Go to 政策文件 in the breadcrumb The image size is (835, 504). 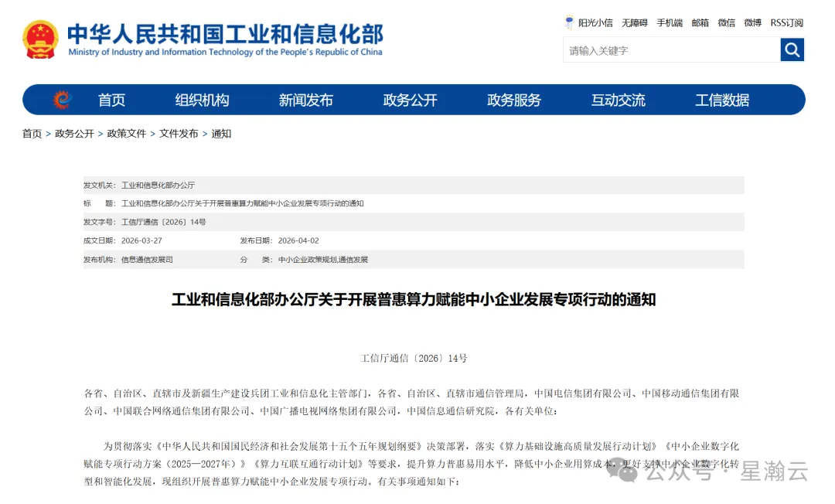point(126,134)
